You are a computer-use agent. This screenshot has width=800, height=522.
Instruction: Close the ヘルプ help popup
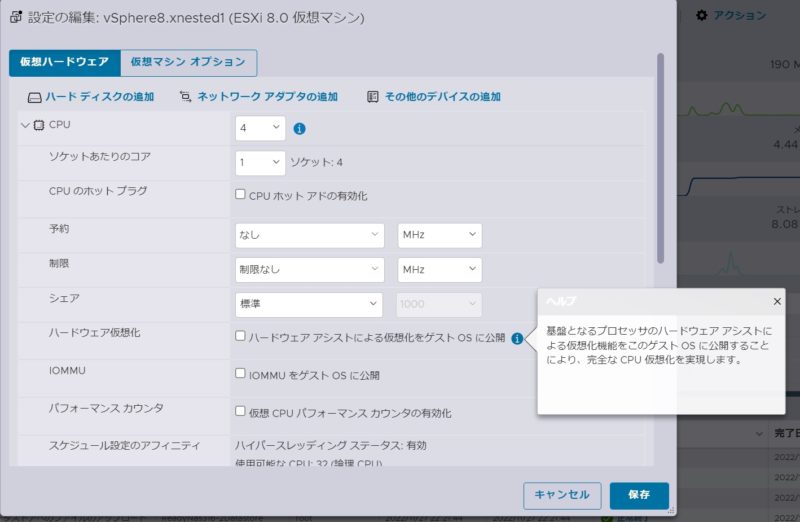pyautogui.click(x=777, y=301)
